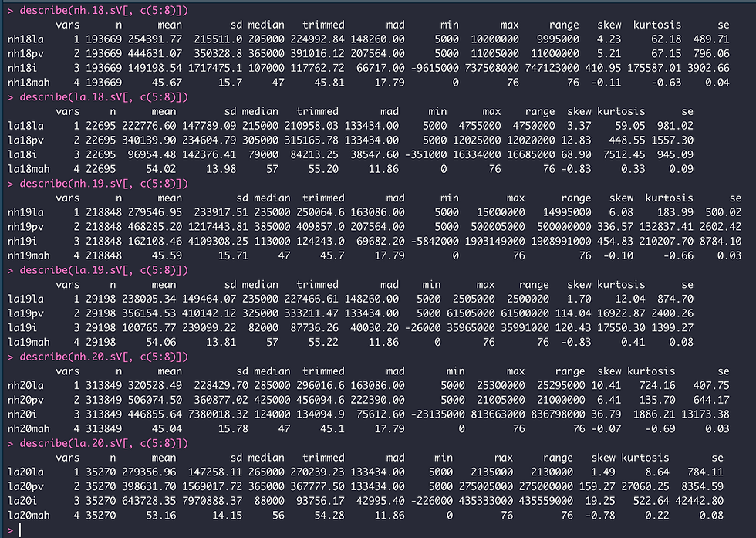Select row name nh20la

[25, 385]
